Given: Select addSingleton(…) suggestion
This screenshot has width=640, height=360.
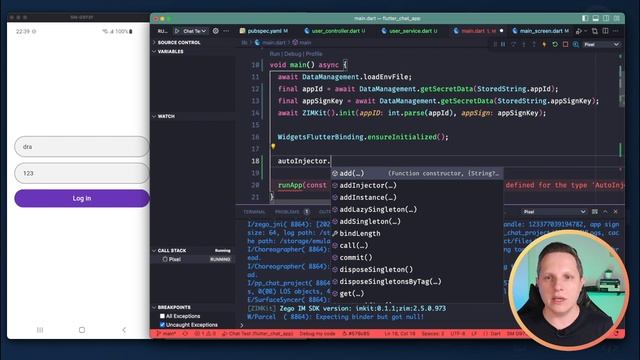Looking at the screenshot, I should point(417,221).
